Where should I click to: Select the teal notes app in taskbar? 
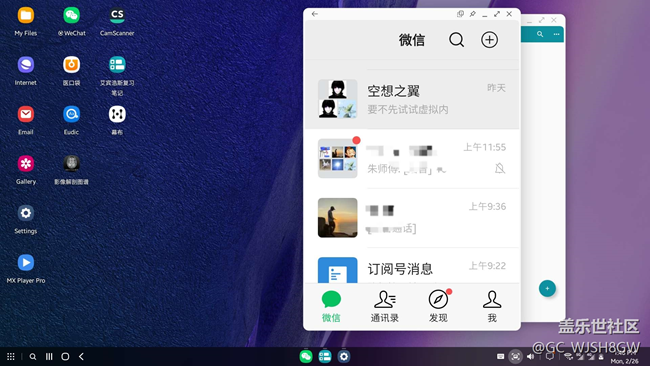[325, 356]
